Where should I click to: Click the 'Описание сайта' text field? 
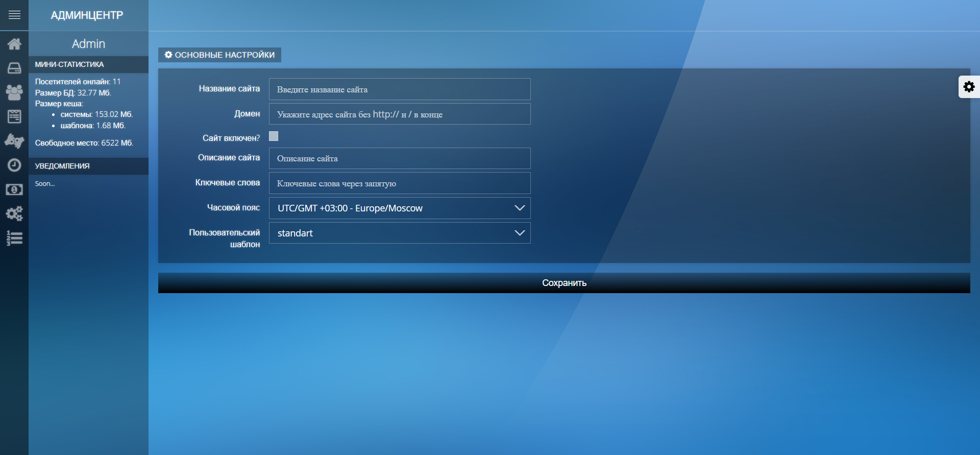400,158
